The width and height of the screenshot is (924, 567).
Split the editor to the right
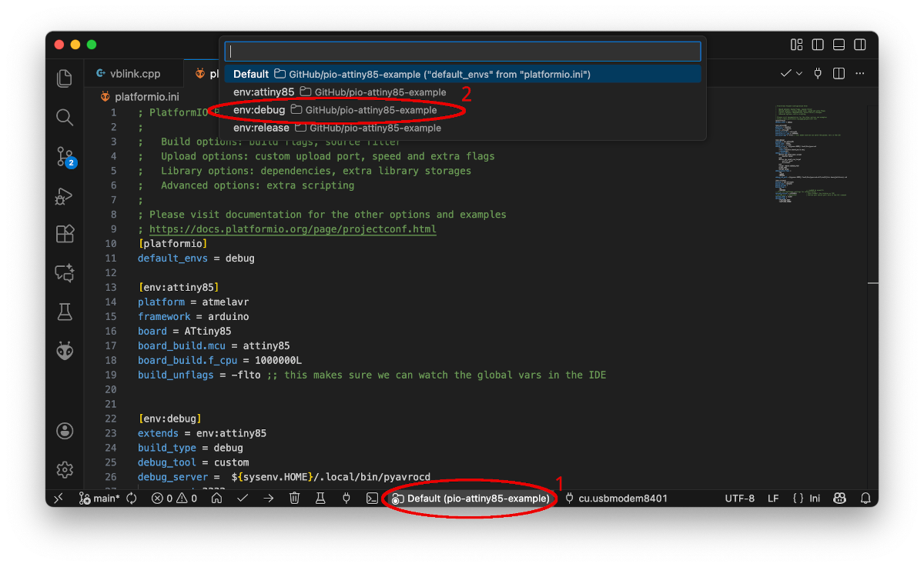(839, 74)
